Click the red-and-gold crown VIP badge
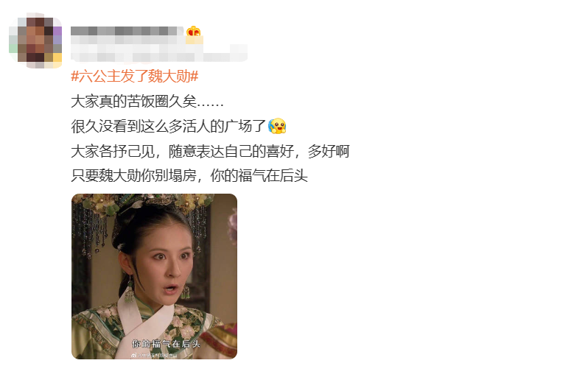 194,31
